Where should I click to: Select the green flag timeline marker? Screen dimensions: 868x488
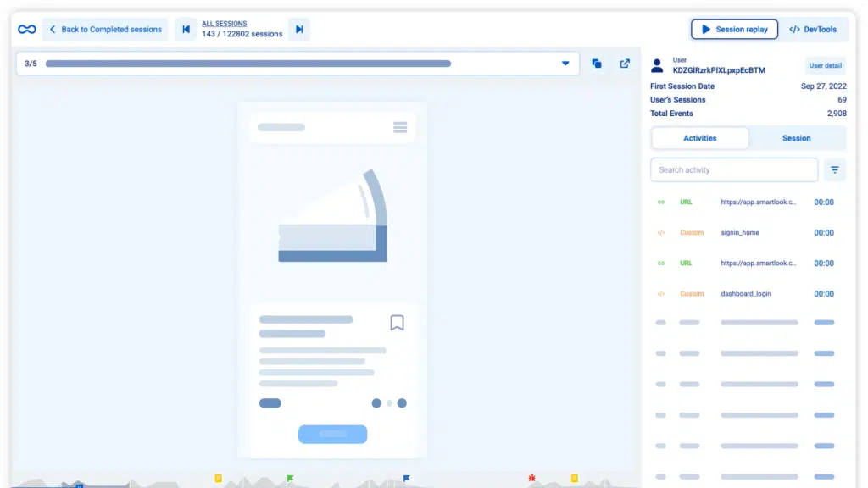[290, 478]
